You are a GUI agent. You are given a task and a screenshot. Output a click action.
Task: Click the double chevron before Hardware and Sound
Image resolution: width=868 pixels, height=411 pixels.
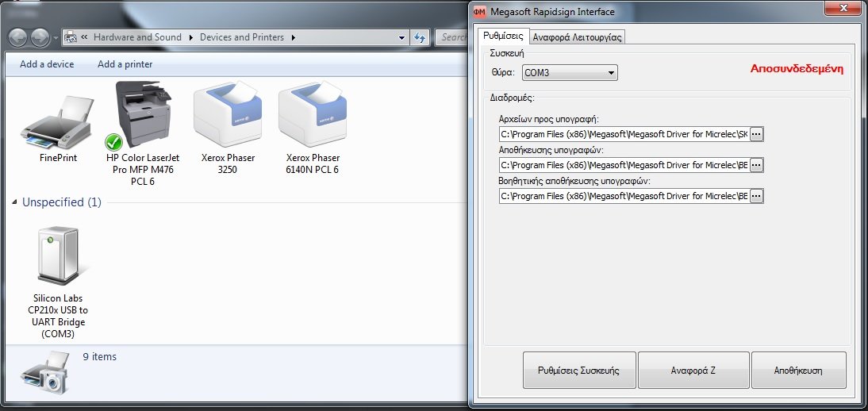pyautogui.click(x=84, y=37)
